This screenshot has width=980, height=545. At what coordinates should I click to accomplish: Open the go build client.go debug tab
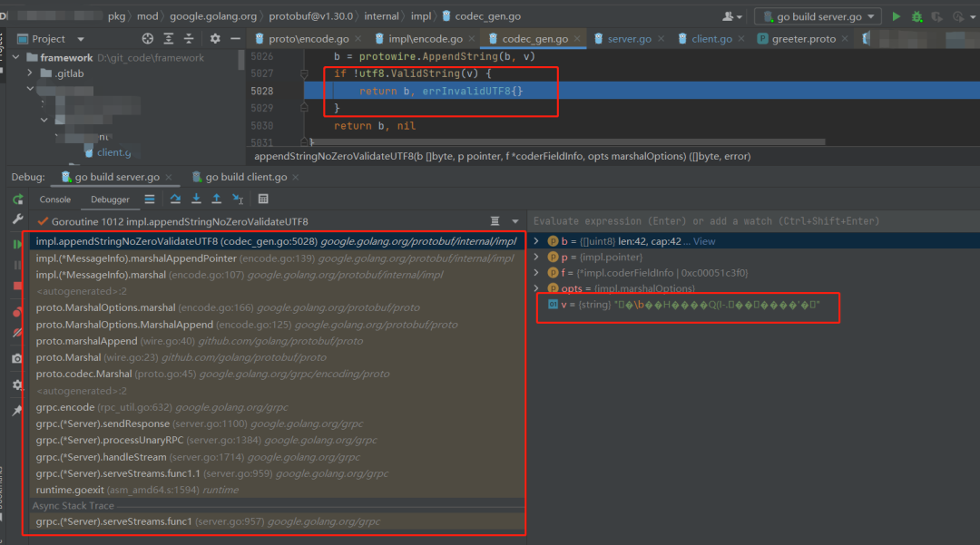click(246, 178)
